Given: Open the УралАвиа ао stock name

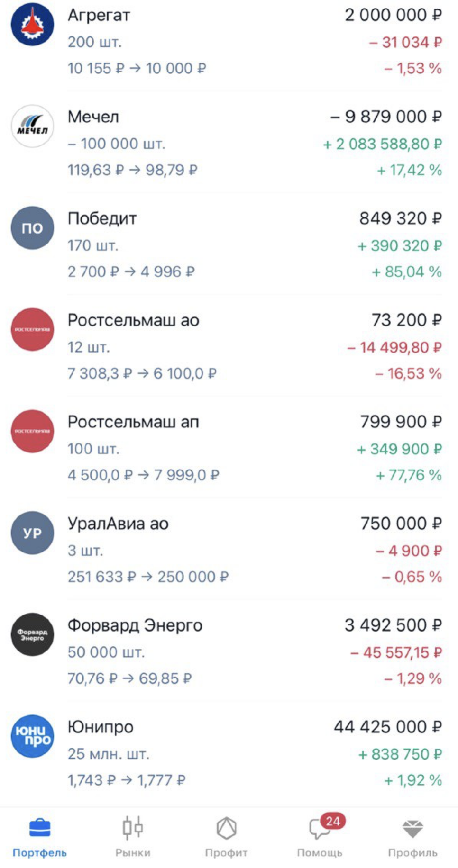Looking at the screenshot, I should click(118, 524).
